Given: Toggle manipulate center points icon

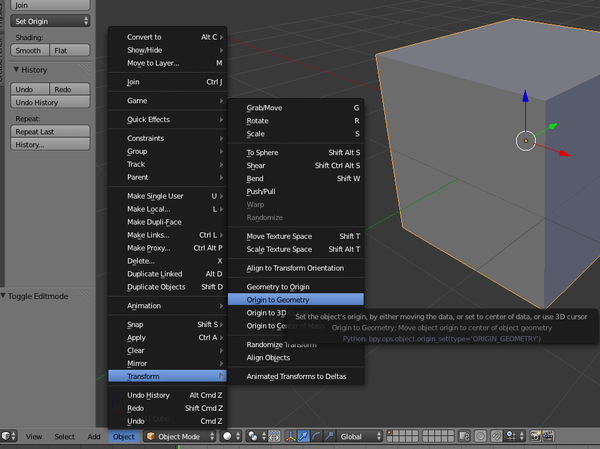Looking at the screenshot, I should [274, 436].
